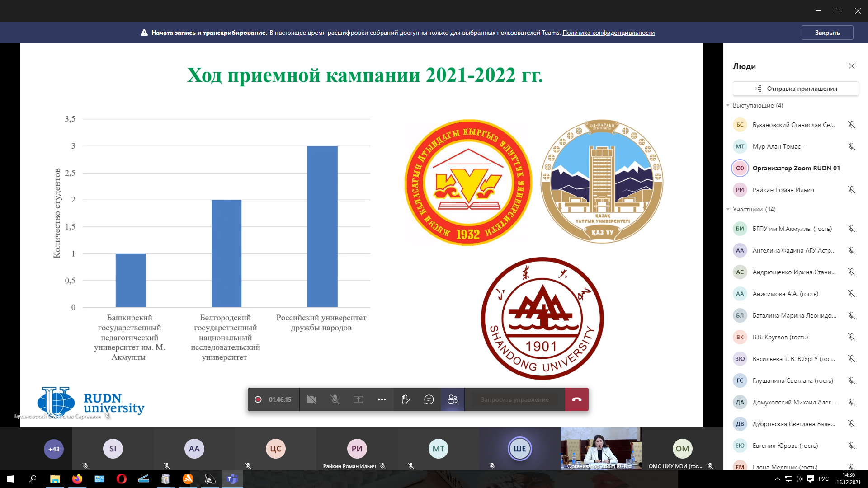
Task: Open the meeting chat icon
Action: [x=429, y=399]
